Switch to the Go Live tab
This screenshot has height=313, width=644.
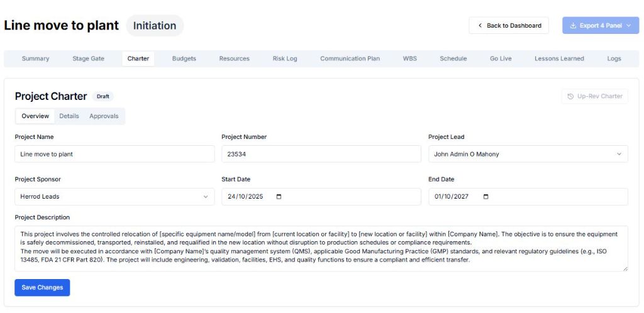[x=501, y=58]
